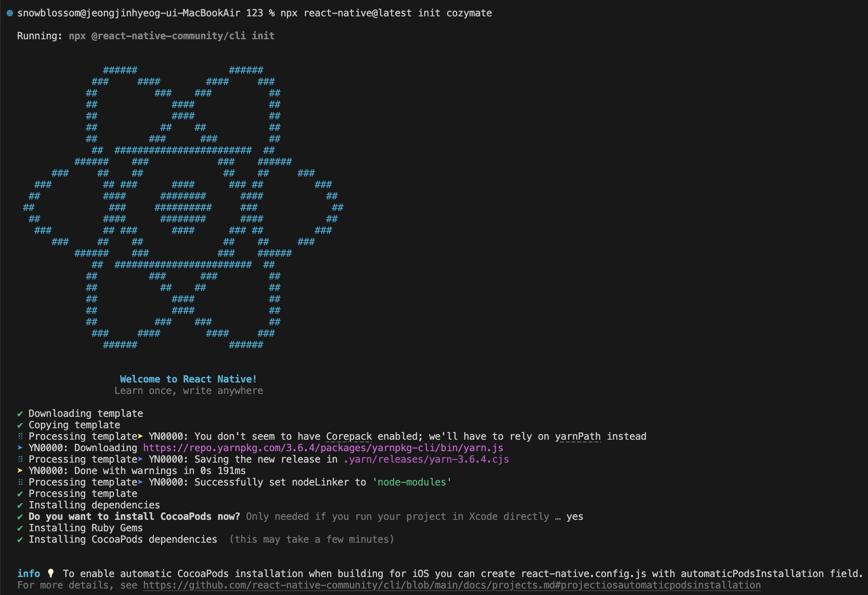Click the 'node-modules' green text
Image resolution: width=868 pixels, height=595 pixels.
coord(412,482)
